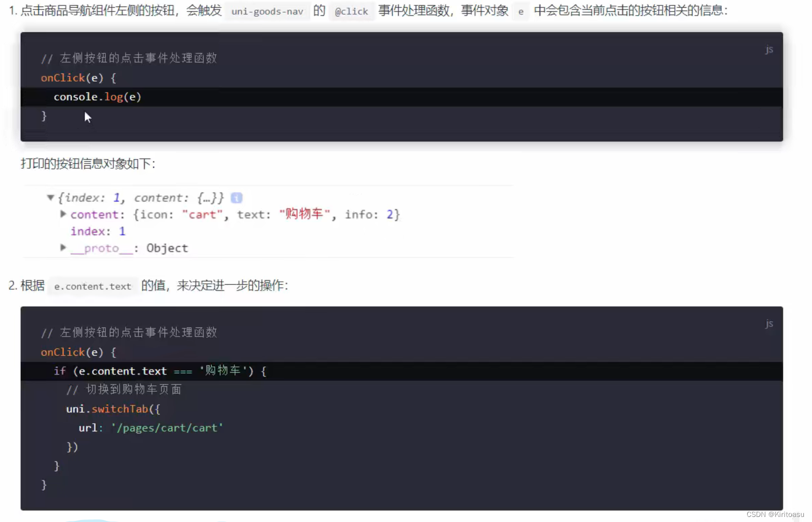The height and width of the screenshot is (522, 812).
Task: Click the js label on the first code block
Action: click(769, 49)
